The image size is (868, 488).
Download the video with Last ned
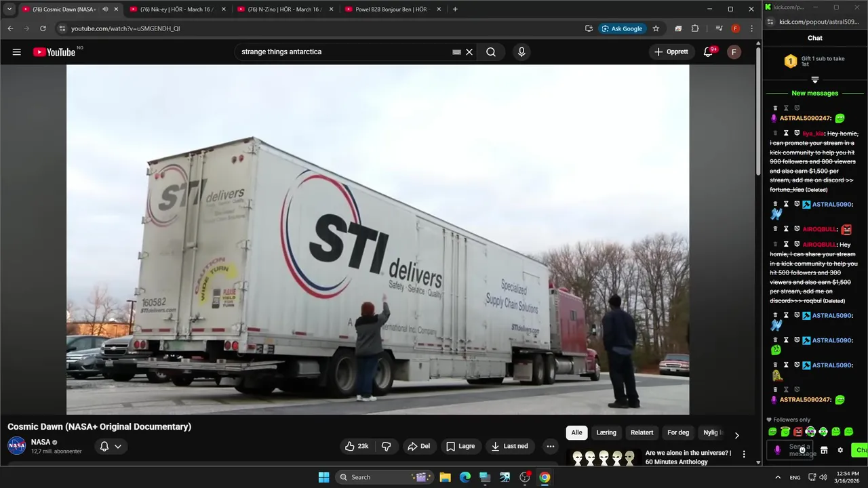[x=510, y=446]
